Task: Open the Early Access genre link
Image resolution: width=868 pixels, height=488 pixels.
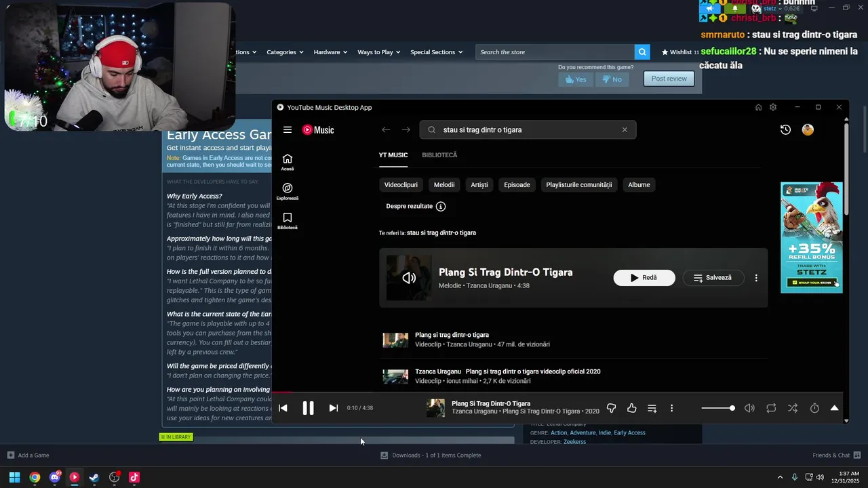Action: coord(629,432)
